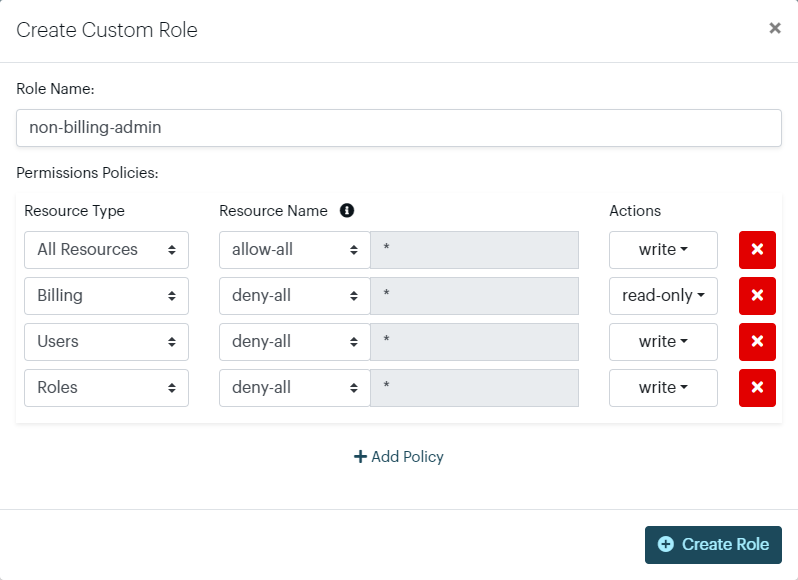Open write actions dropdown for All Resources
798x580 pixels.
[x=663, y=250]
